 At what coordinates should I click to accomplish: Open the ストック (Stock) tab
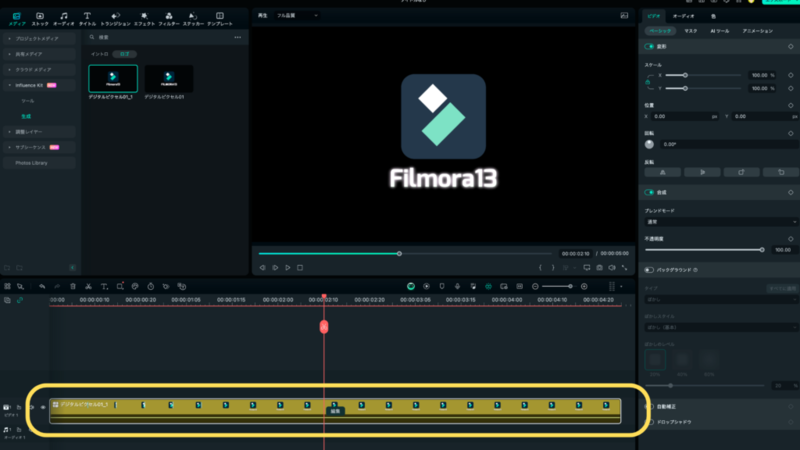(x=40, y=19)
